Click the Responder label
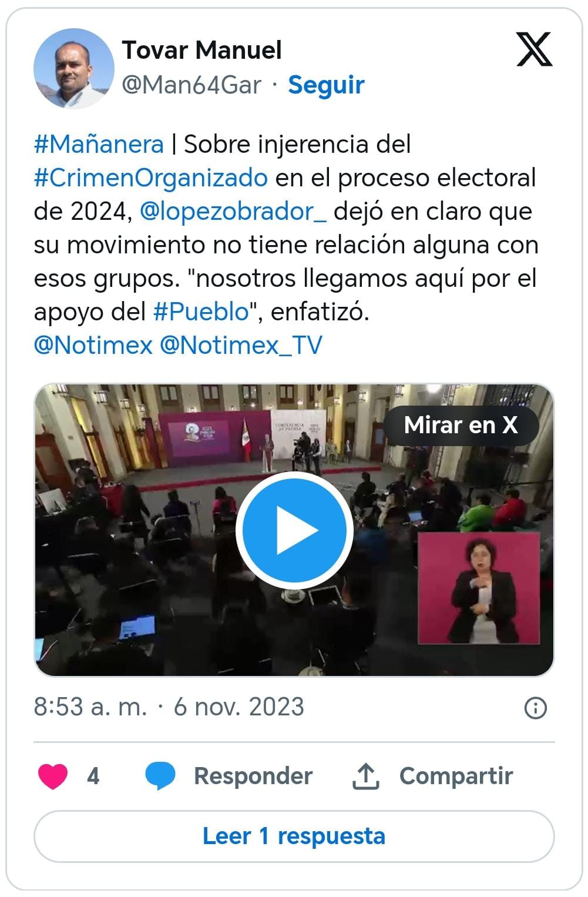Viewport: 588px width, 897px height. pos(253,776)
